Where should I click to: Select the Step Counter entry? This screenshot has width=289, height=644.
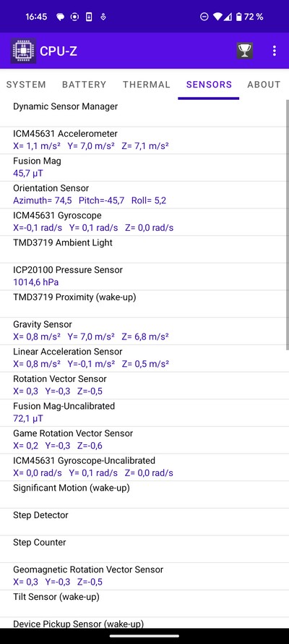[142, 548]
